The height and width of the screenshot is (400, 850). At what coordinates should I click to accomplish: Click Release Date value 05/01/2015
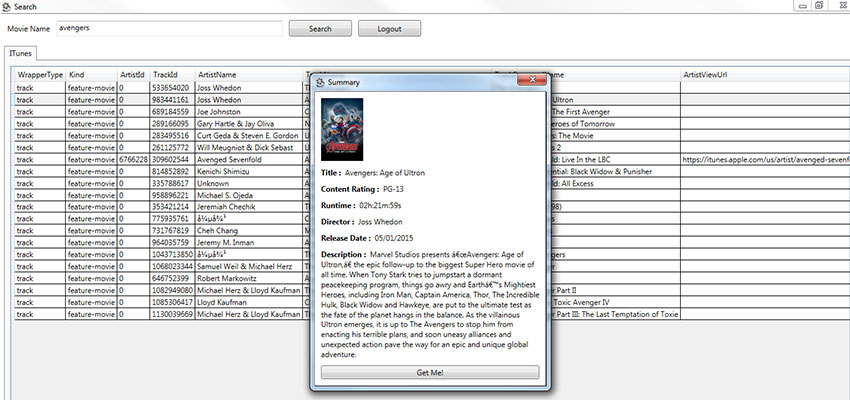tap(394, 238)
